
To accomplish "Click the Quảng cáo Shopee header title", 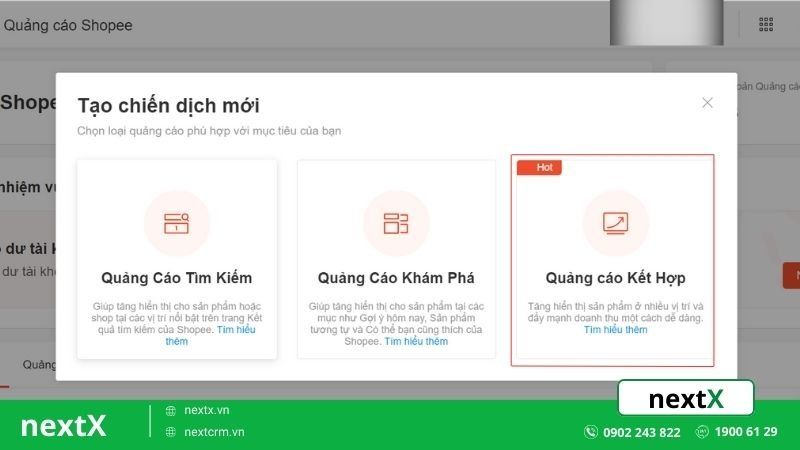I will 68,25.
